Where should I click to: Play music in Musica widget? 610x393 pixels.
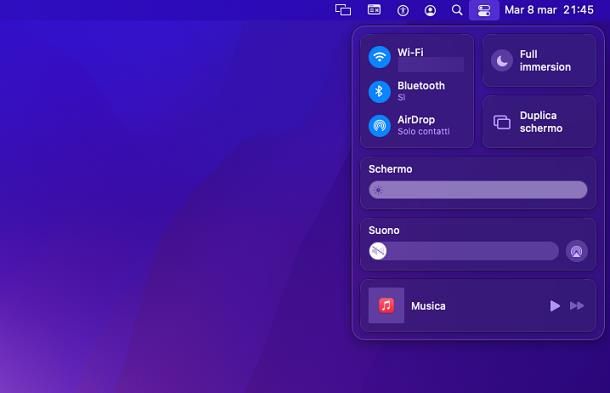click(x=555, y=306)
